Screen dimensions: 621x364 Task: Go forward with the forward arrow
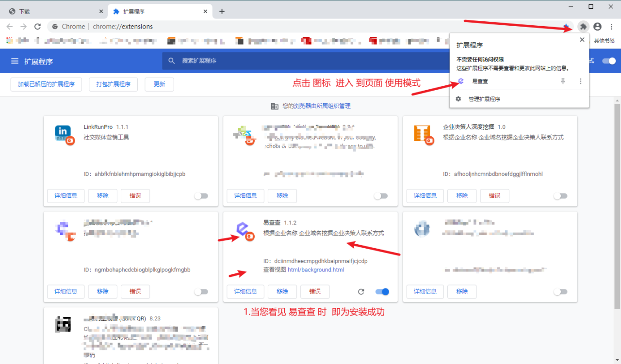point(23,26)
